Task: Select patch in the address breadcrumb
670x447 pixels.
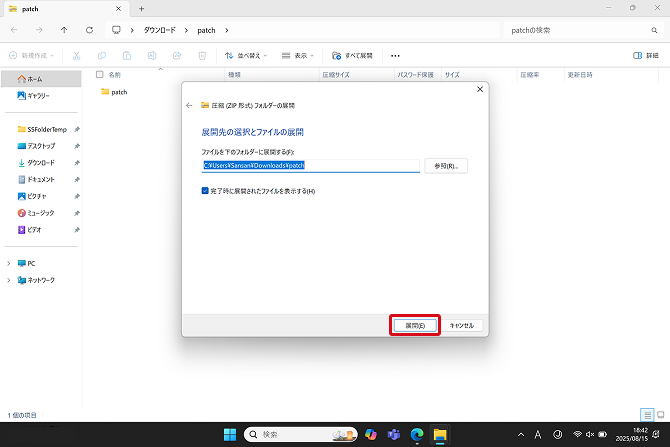Action: [206, 30]
